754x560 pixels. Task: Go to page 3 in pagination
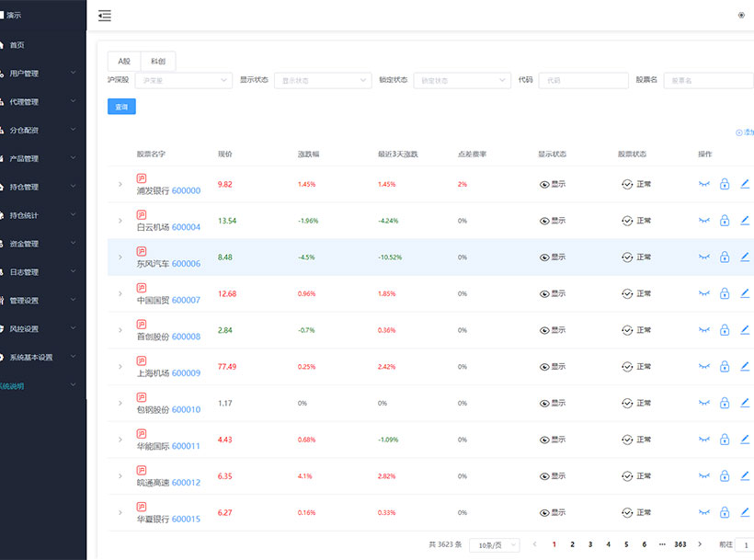pyautogui.click(x=590, y=544)
